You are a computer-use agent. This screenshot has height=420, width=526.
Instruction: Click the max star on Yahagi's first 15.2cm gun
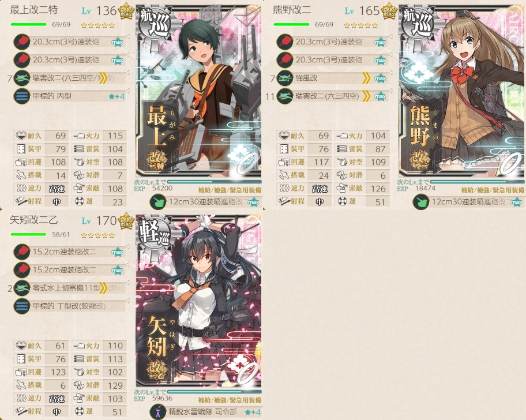[x=117, y=252]
